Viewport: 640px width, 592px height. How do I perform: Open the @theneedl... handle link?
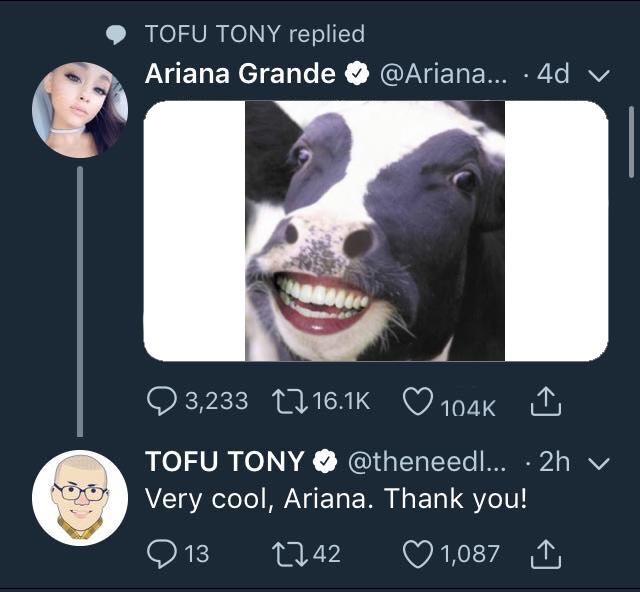(427, 462)
